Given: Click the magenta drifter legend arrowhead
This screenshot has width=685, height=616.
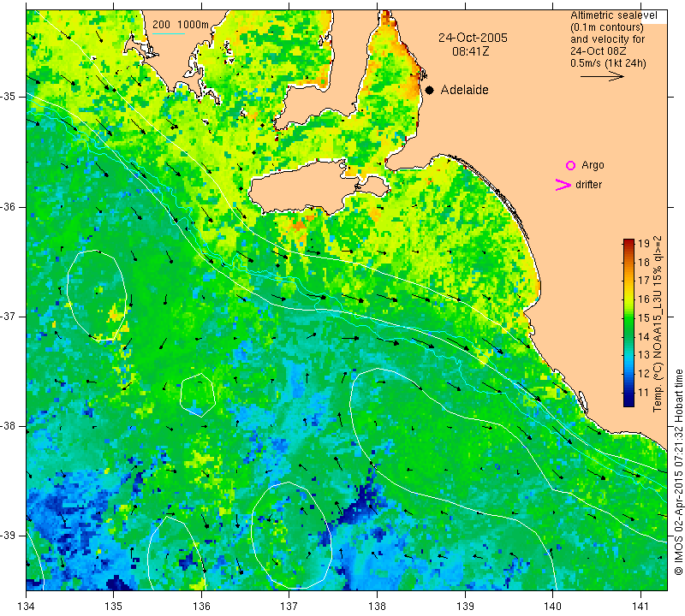Looking at the screenshot, I should 563,185.
